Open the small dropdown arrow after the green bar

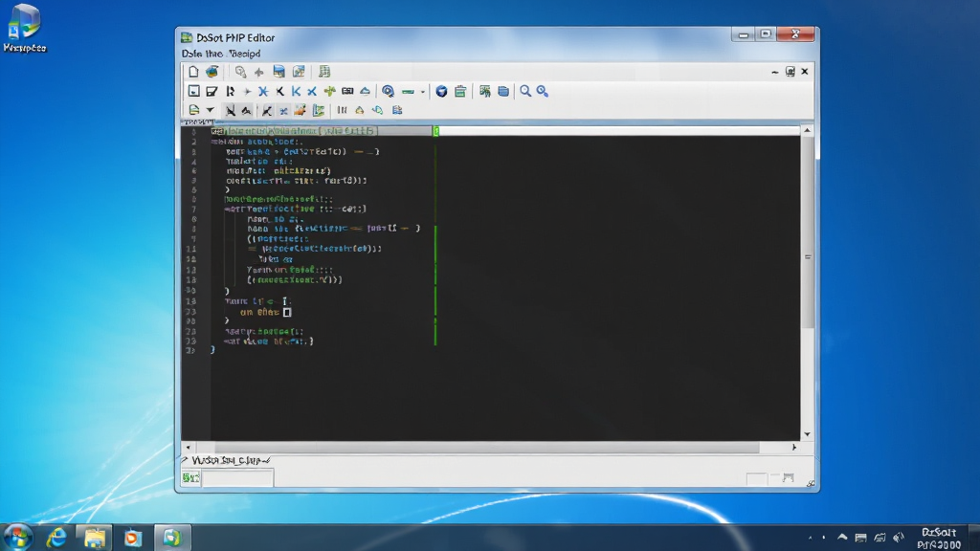point(423,92)
